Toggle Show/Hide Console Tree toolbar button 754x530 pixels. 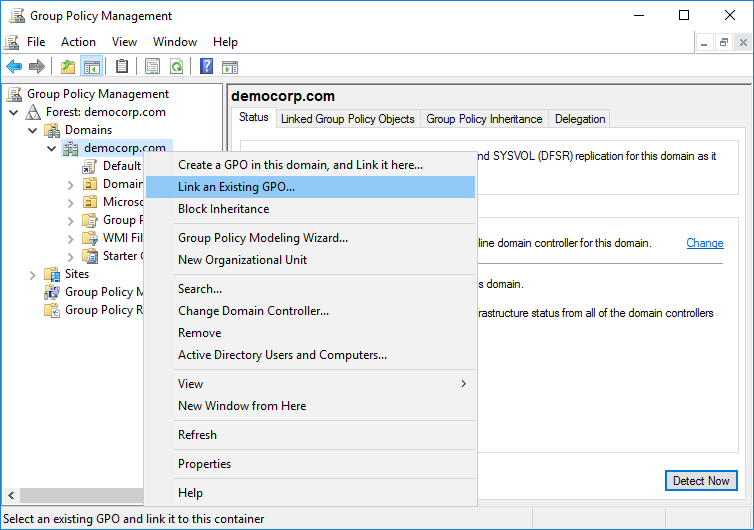click(91, 67)
